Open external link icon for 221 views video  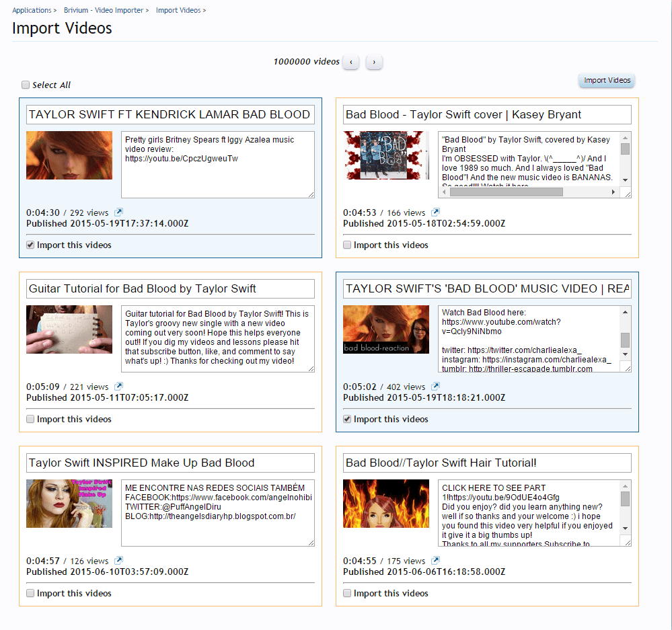pos(118,387)
